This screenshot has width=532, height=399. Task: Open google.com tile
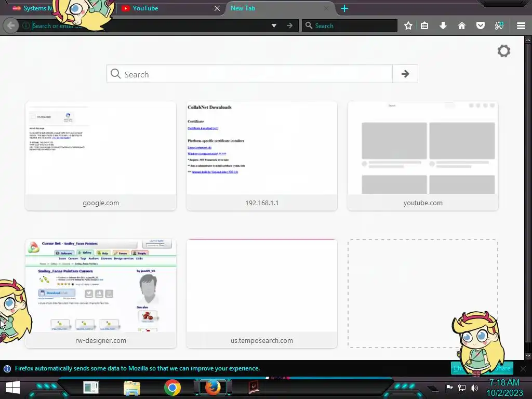coord(101,156)
